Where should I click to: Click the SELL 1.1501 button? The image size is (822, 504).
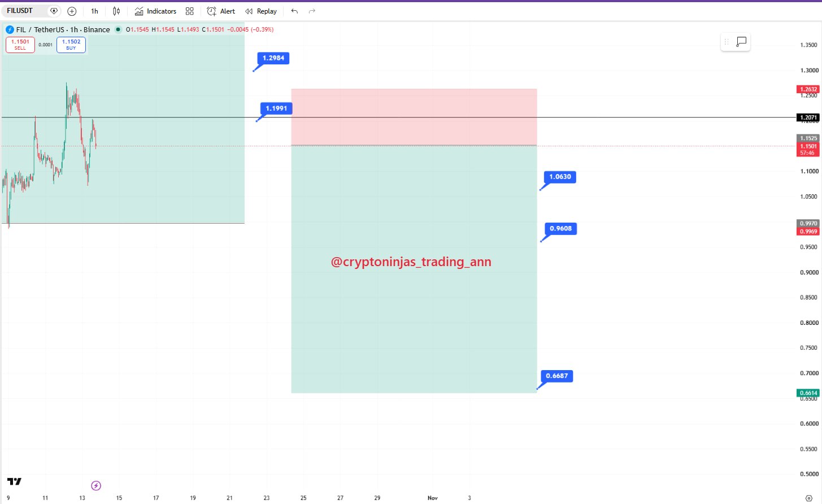click(20, 45)
